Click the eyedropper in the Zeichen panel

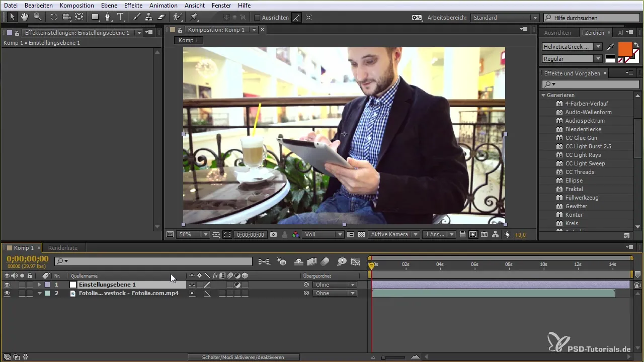pyautogui.click(x=610, y=47)
